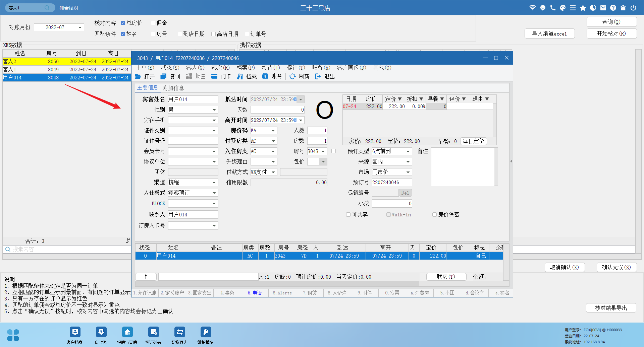The image size is (644, 347).
Task: Expand the 渠道 携程 channel dropdown
Action: tap(214, 183)
